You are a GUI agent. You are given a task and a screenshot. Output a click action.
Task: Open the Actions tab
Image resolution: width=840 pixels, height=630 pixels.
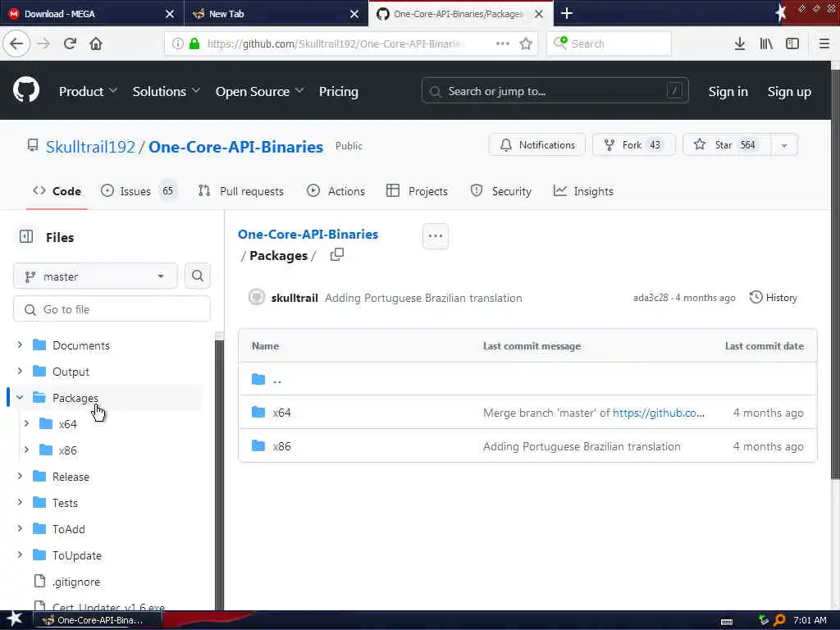click(336, 191)
